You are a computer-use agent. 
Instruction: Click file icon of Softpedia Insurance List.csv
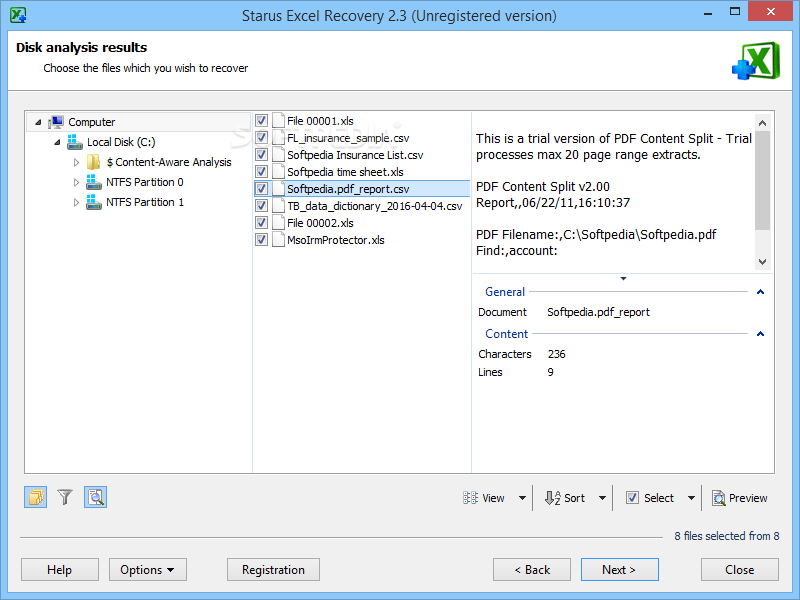pyautogui.click(x=278, y=155)
